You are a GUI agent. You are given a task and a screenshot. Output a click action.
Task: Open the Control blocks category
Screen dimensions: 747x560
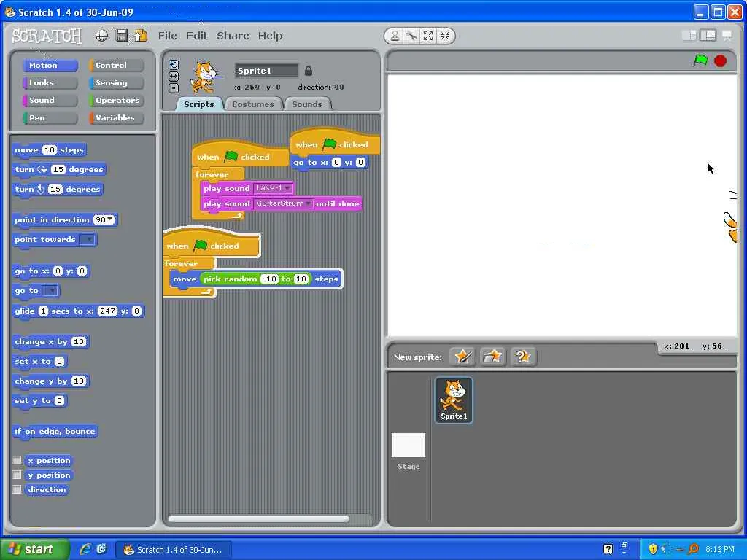[x=116, y=65]
